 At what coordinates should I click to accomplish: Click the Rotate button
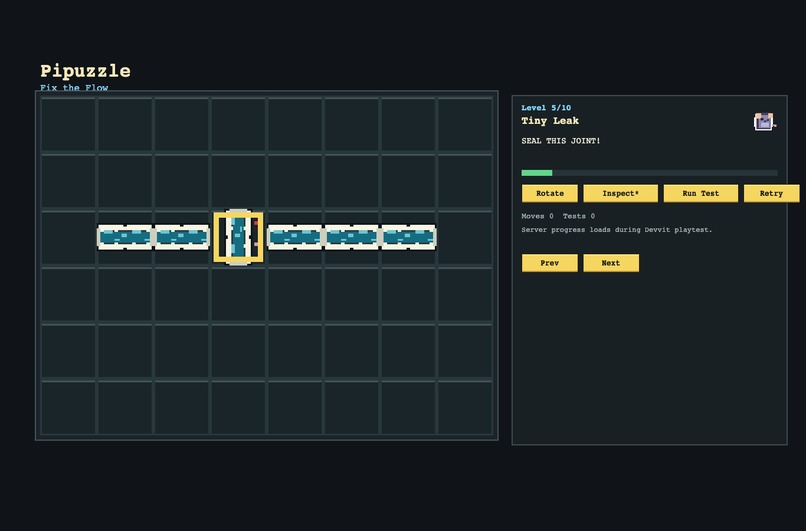tap(549, 193)
